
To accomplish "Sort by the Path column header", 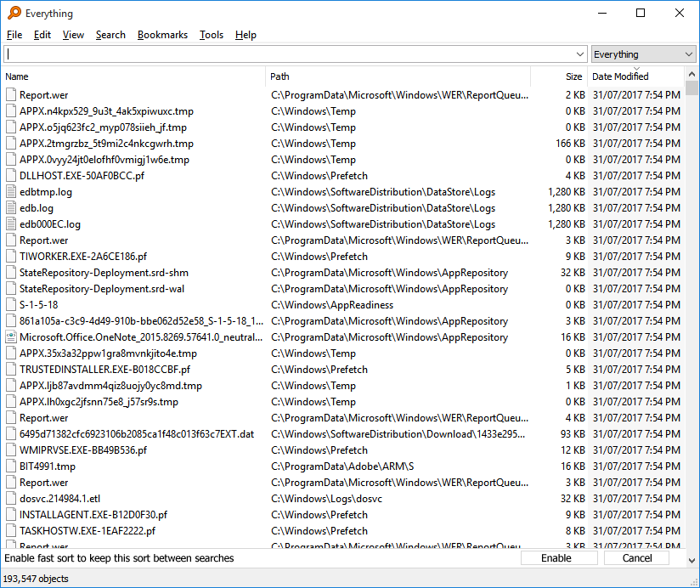I will click(398, 76).
